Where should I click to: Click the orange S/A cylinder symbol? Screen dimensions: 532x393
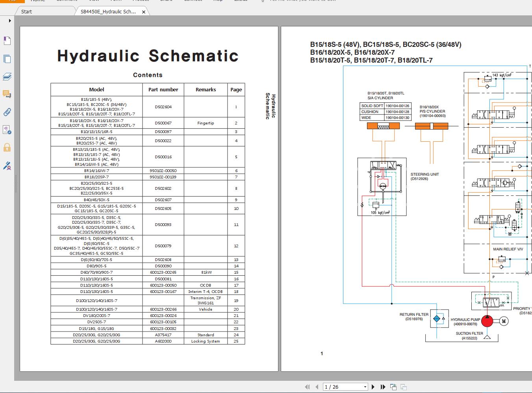[x=383, y=126]
